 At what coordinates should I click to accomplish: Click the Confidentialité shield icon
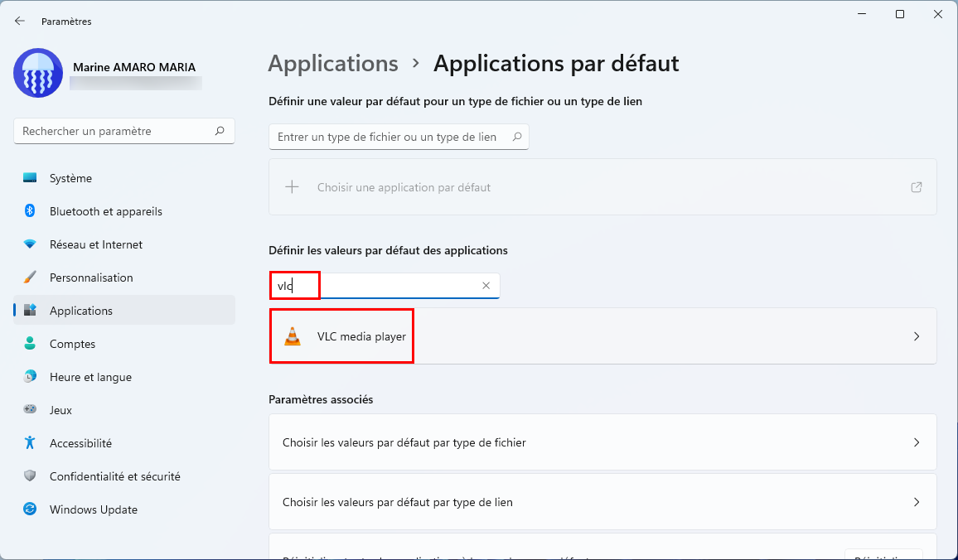pos(29,476)
